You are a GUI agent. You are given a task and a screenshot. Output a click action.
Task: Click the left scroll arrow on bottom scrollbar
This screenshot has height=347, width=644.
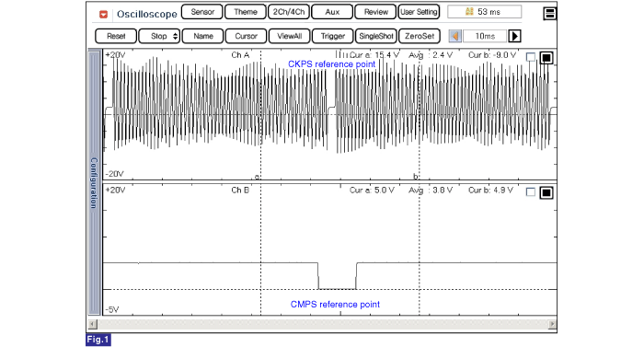point(93,324)
